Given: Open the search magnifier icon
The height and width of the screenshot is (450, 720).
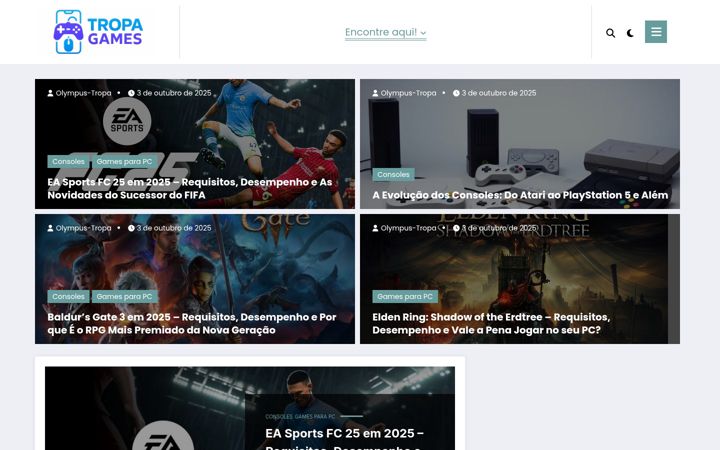Looking at the screenshot, I should tap(610, 33).
